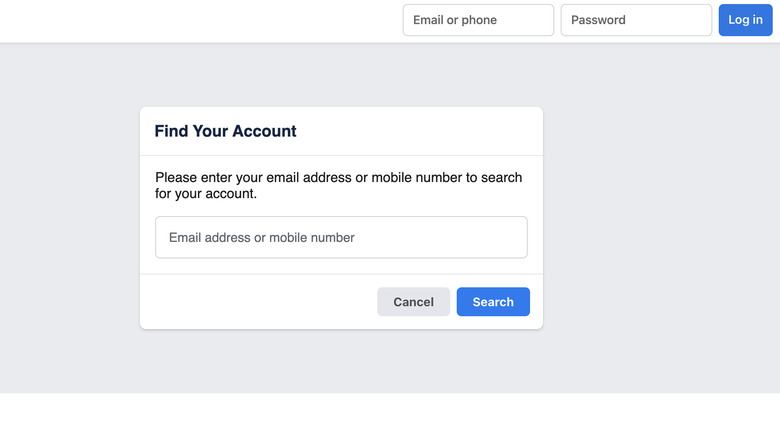Focus the Password field in top bar
Image resolution: width=780 pixels, height=438 pixels.
tap(636, 20)
